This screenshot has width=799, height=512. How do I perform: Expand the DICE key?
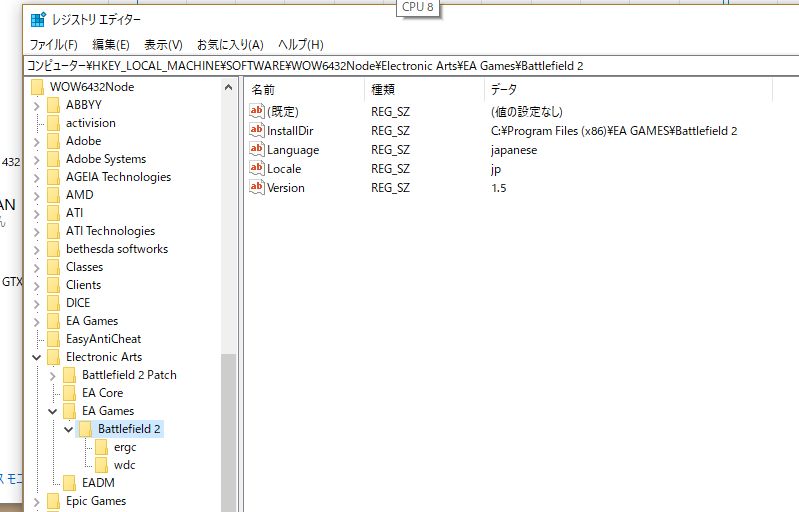[36, 304]
